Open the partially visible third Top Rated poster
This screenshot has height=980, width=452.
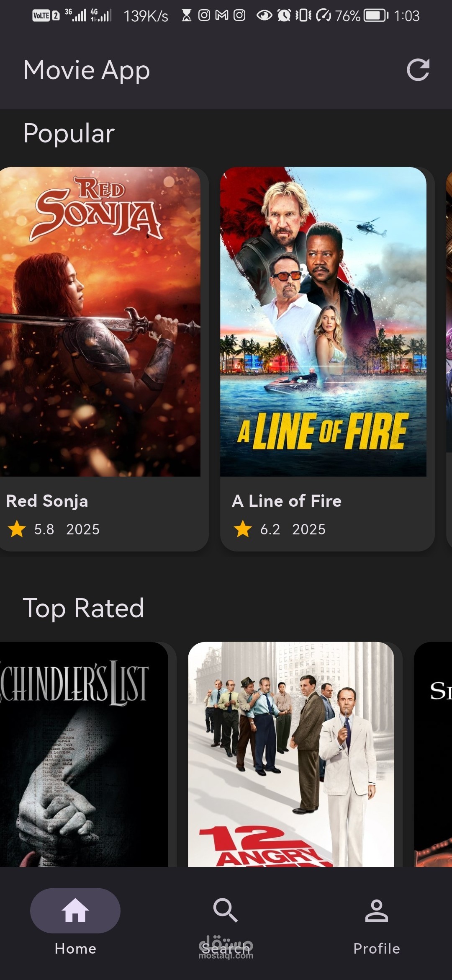[433, 754]
